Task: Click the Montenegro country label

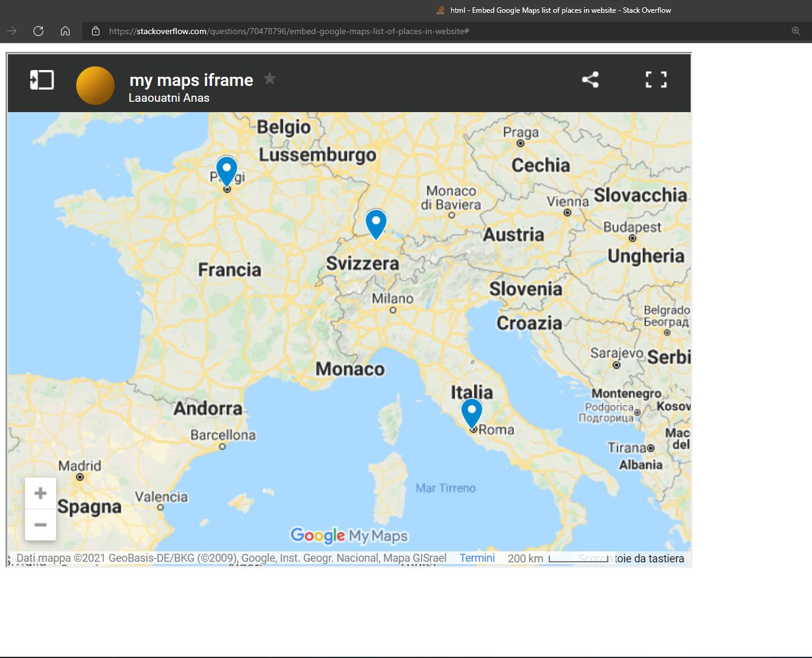Action: (x=626, y=394)
